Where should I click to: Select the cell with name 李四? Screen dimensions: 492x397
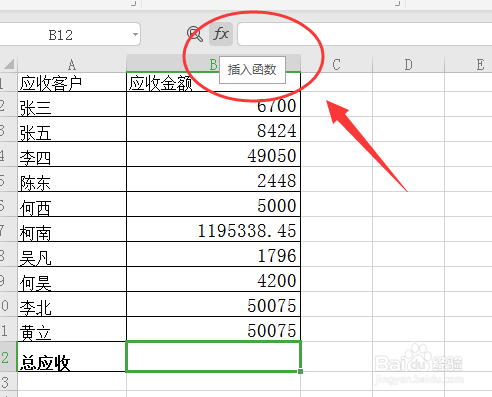click(x=72, y=154)
